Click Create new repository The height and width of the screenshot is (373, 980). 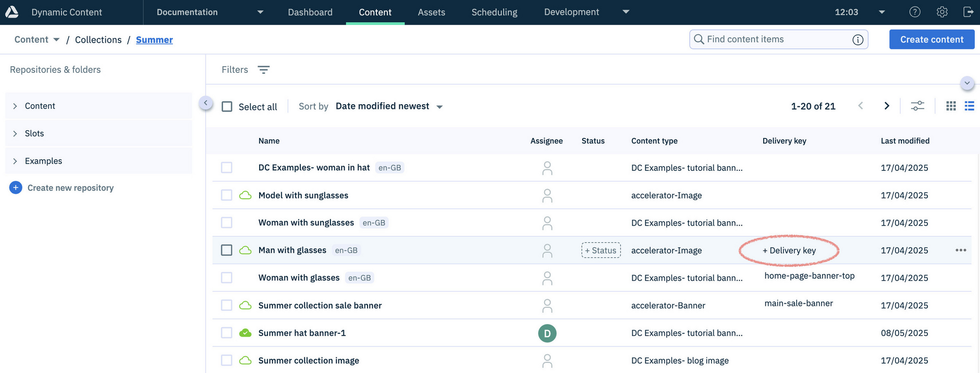[x=70, y=188]
